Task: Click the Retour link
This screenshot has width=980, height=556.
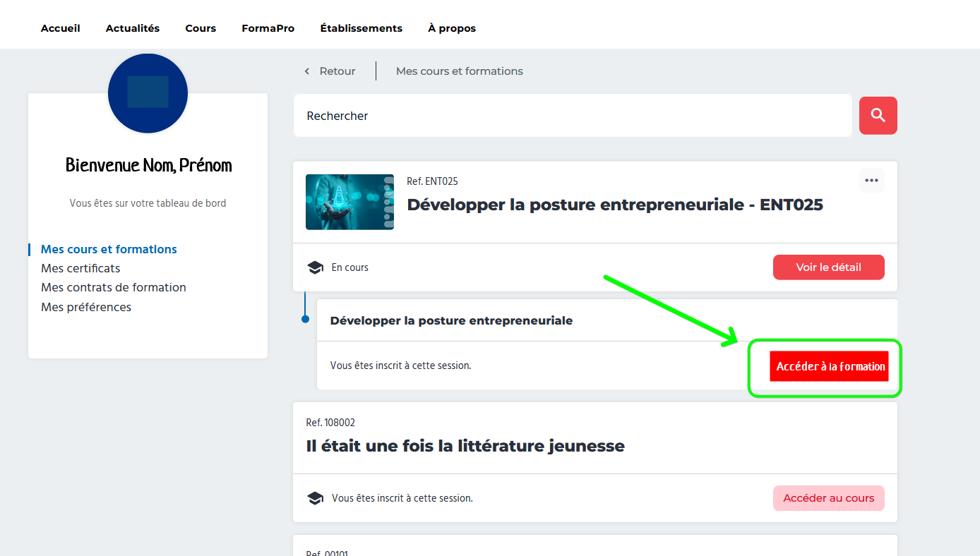Action: click(337, 71)
